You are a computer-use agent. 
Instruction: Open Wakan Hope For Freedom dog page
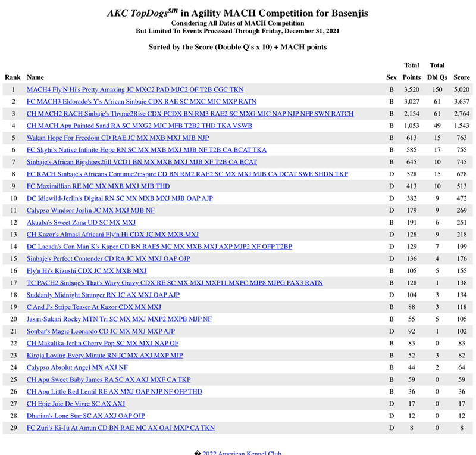tap(118, 138)
